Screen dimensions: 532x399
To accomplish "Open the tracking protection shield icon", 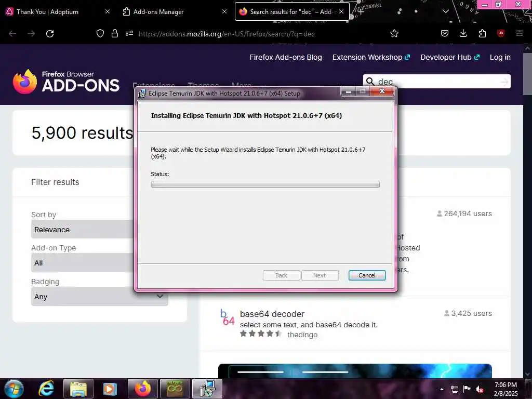I will [x=100, y=33].
